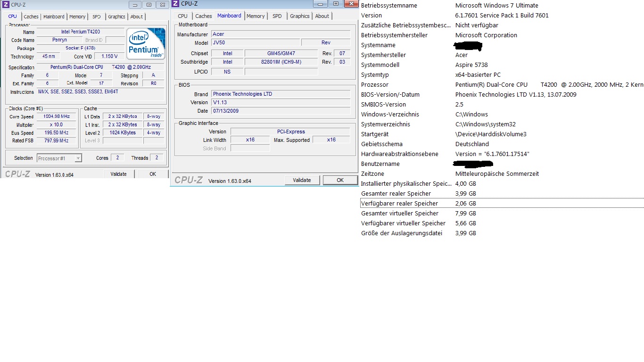Viewport: 644px width, 362px height.
Task: Click the BIOS Brand 'Phoenix Technologies LTD' field
Action: [281, 94]
